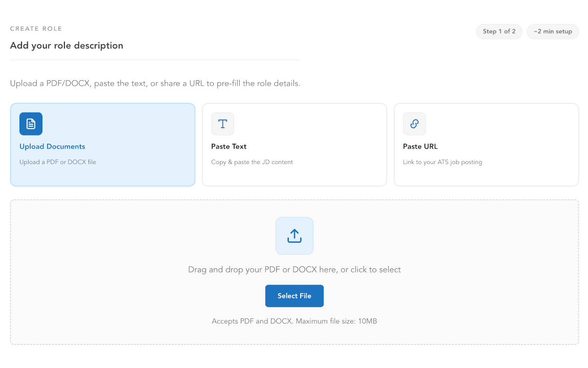Click the 'Copy & paste the JD content' caption
This screenshot has height=368, width=588.
point(252,162)
